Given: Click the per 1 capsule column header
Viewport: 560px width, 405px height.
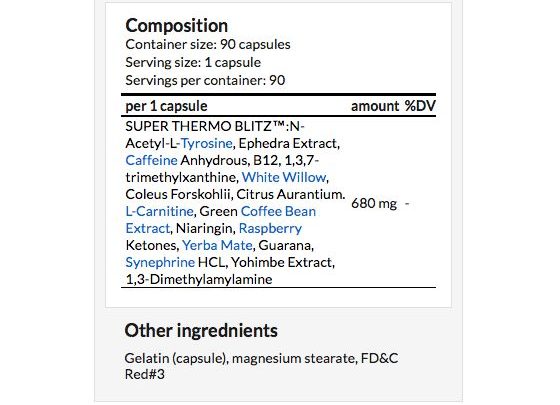Looking at the screenshot, I should pos(166,106).
